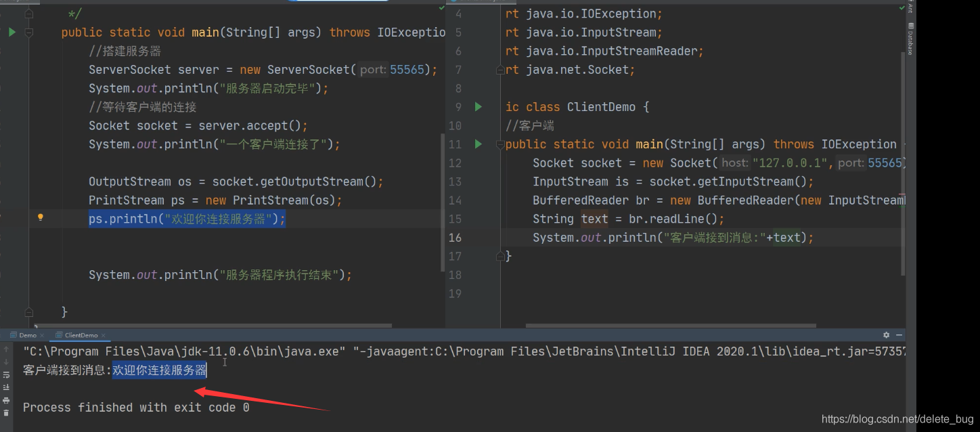The image size is (980, 432).
Task: Click console down-arrow stack trace icon
Action: click(6, 362)
